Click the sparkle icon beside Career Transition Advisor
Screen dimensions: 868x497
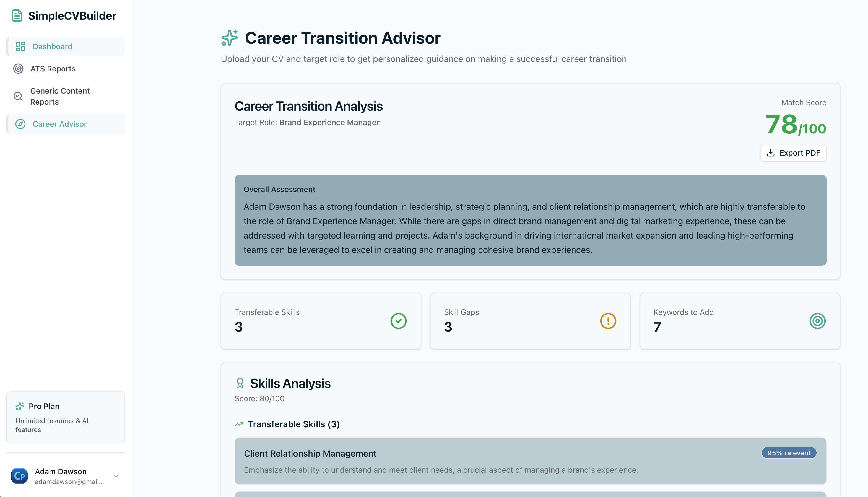click(x=229, y=38)
